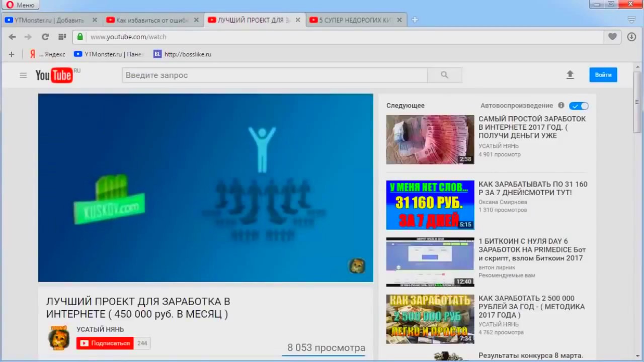Click the 8 053 просмотра view count
Viewport: 644px width, 362px height.
click(326, 347)
